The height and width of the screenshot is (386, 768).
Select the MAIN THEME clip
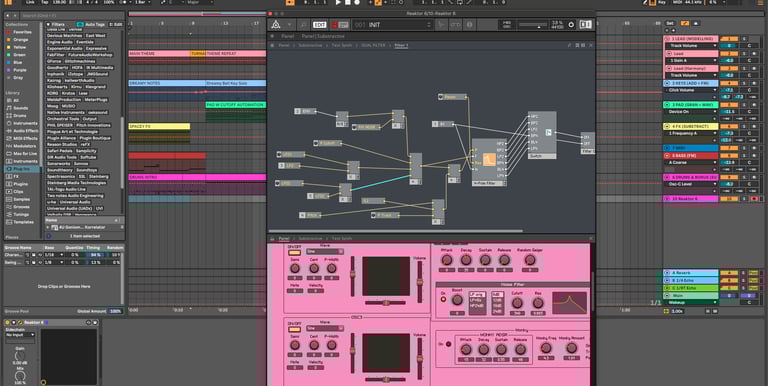coord(159,53)
